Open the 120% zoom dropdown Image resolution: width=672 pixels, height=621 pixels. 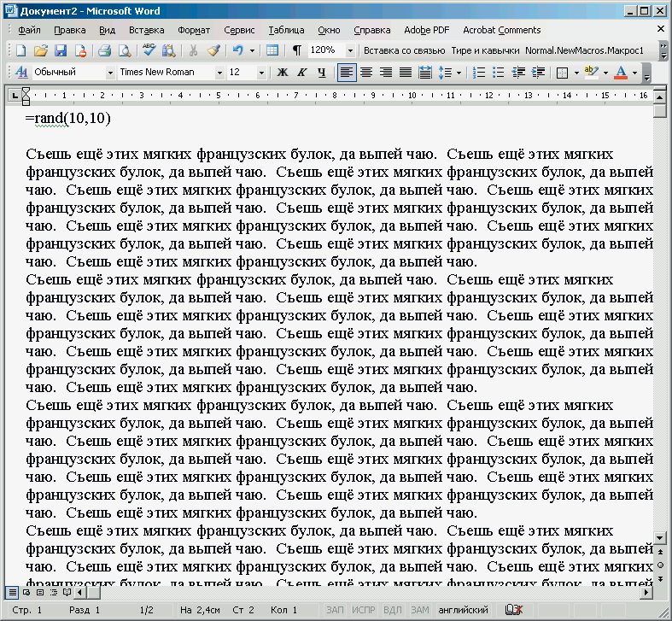tap(350, 50)
